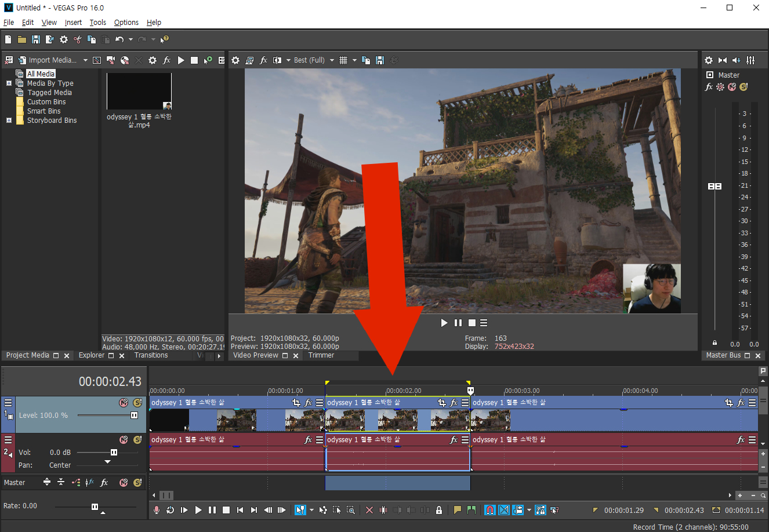Open the Media FX icon in Project Media toolbar
The image size is (769, 532).
[x=166, y=60]
